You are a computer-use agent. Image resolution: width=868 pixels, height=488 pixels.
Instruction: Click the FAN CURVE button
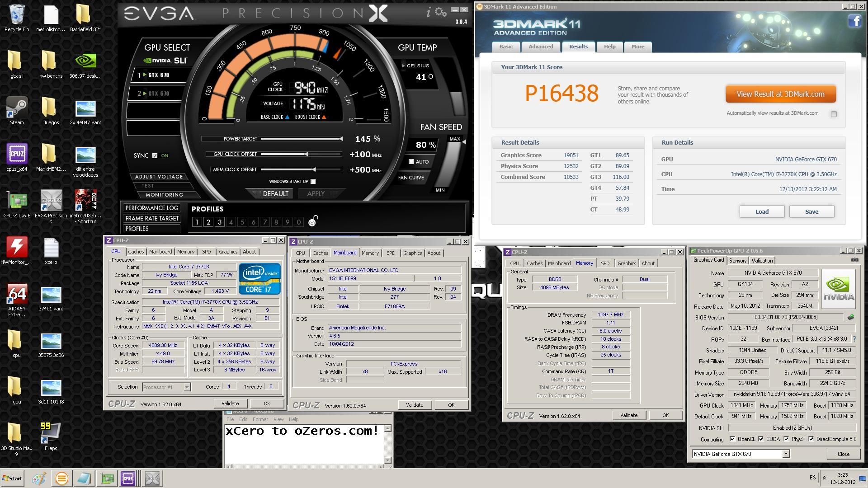pos(411,178)
